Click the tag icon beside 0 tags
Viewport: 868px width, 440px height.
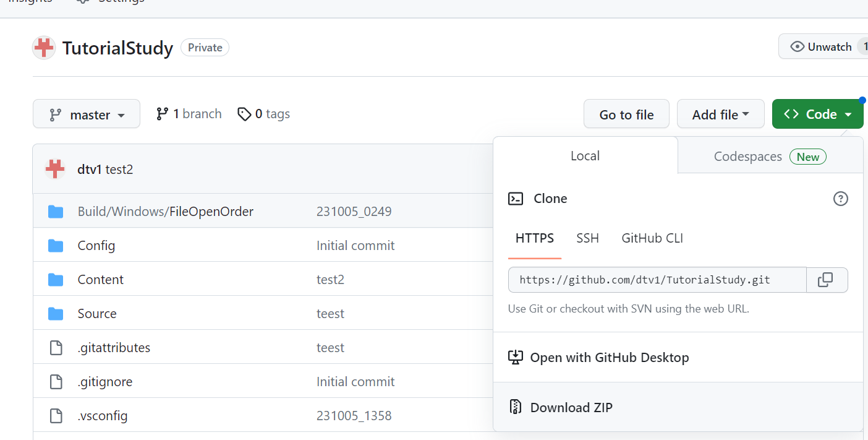pyautogui.click(x=244, y=114)
